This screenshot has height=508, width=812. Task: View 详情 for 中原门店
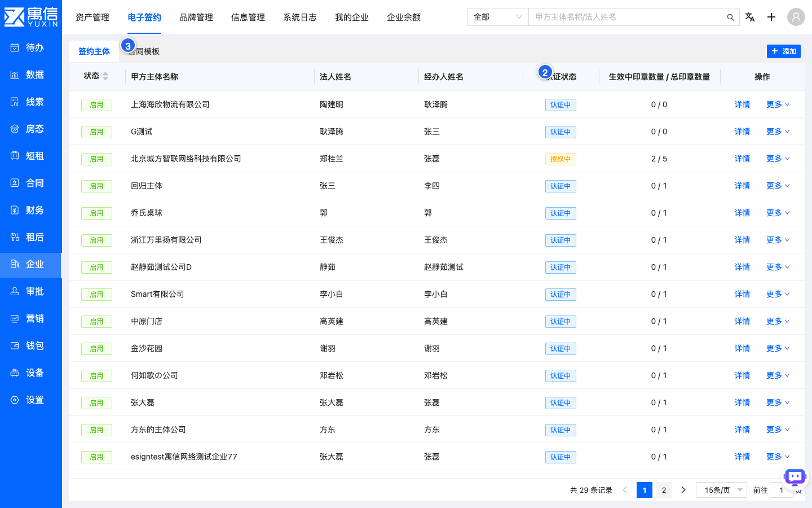(x=742, y=321)
